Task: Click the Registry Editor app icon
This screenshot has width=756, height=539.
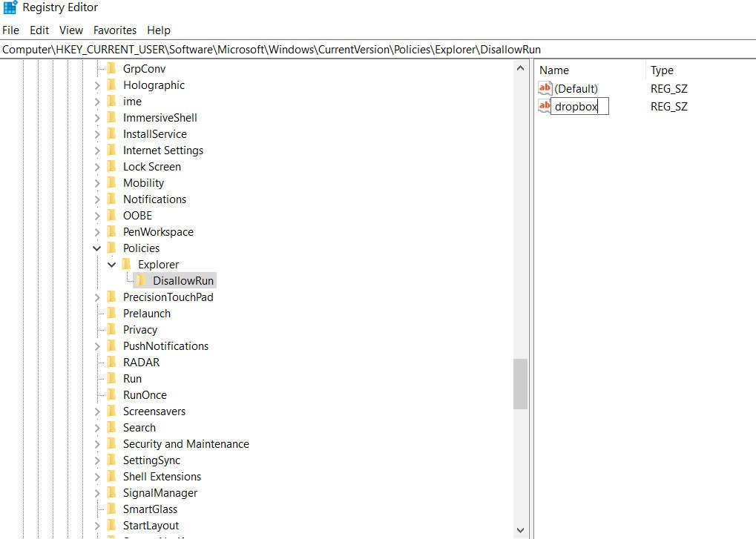Action: [10, 7]
